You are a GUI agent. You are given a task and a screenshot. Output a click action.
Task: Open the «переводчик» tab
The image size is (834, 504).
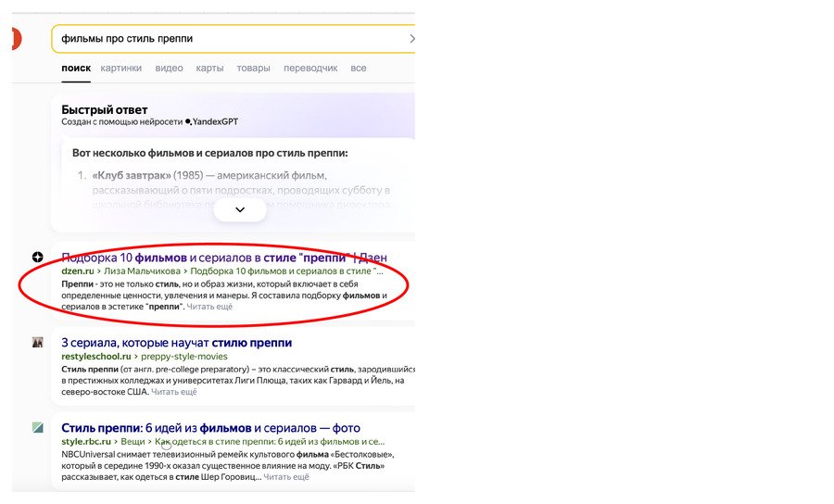310,68
